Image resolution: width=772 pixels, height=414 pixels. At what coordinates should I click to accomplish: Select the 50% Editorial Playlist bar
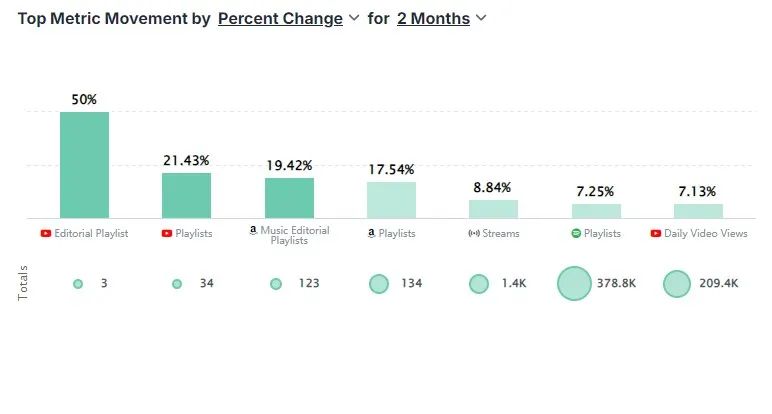84,165
